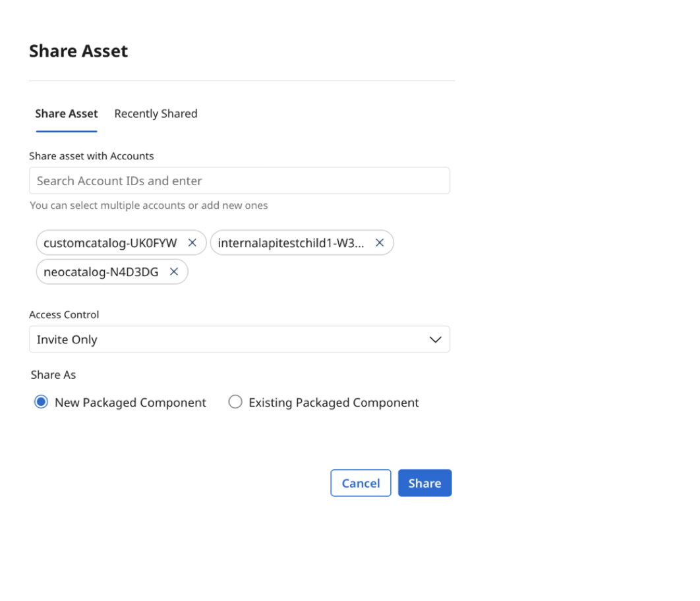Click the Invite Only selected value
Screen dimensions: 700x601
(x=67, y=340)
